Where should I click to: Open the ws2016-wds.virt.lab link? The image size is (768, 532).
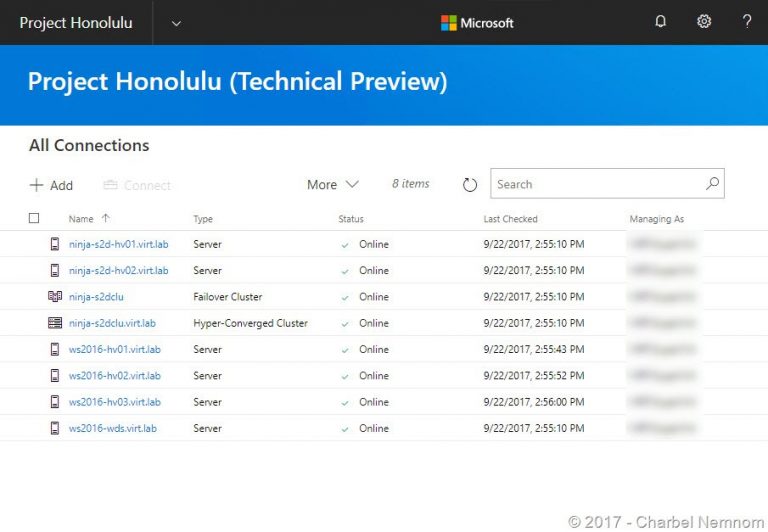113,428
